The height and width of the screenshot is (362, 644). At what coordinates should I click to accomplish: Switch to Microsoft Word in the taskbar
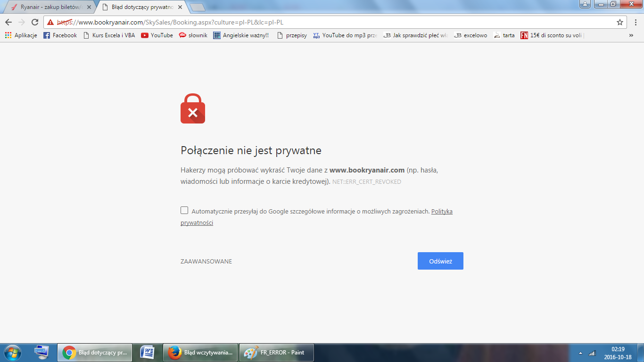(x=148, y=353)
